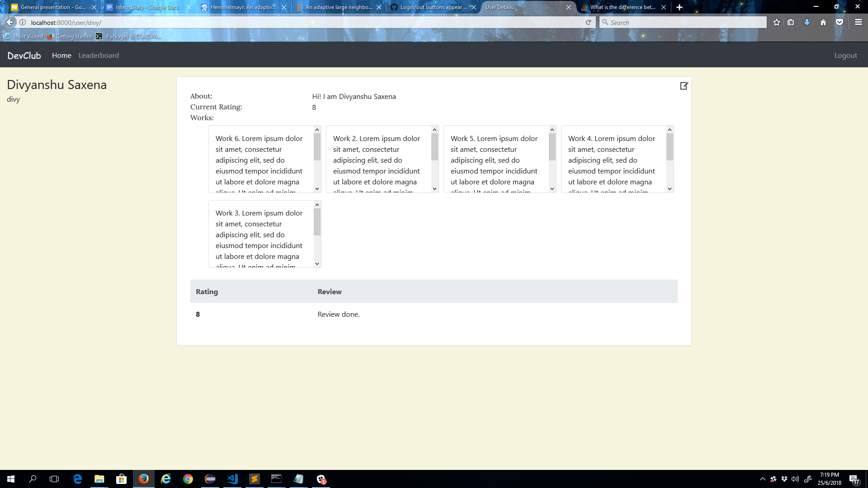
Task: Click the browser back arrow
Action: [x=10, y=23]
